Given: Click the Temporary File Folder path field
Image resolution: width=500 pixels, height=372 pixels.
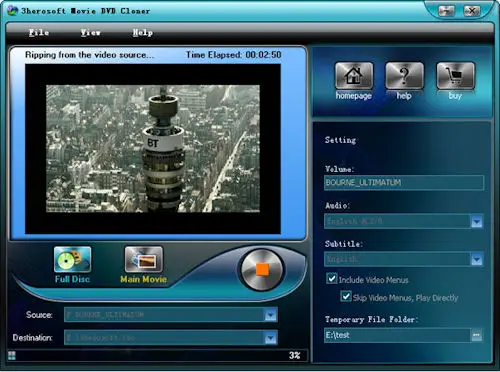Looking at the screenshot, I should pyautogui.click(x=397, y=335).
